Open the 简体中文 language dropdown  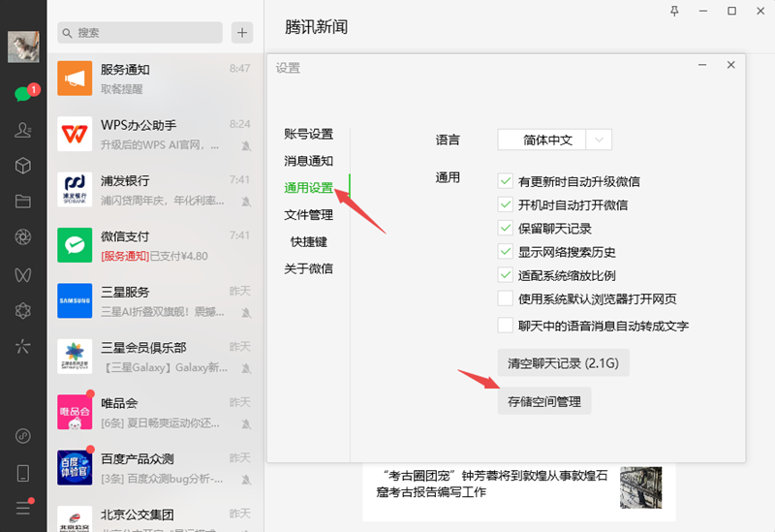click(x=554, y=140)
